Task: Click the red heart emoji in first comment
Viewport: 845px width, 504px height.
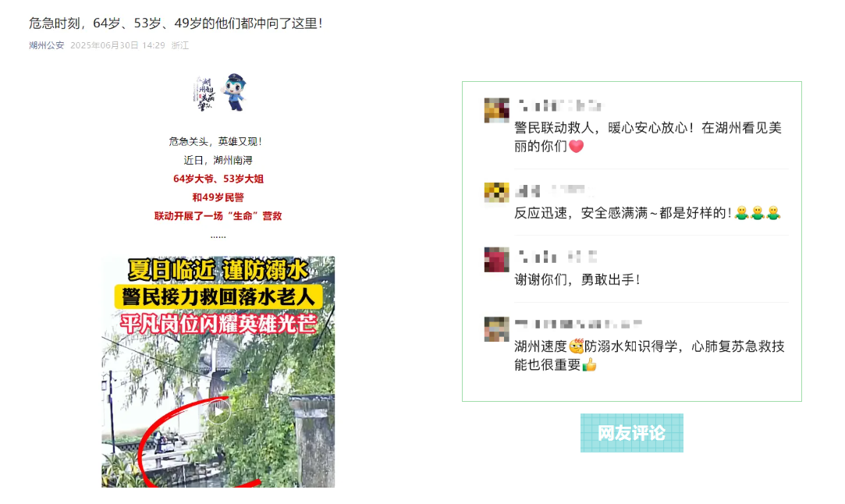Action: (576, 146)
